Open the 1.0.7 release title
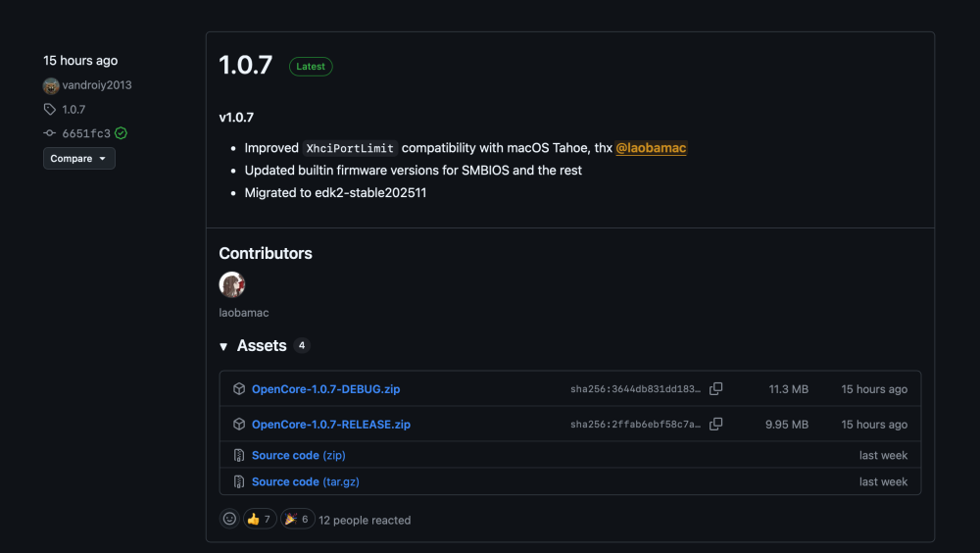The image size is (980, 553). click(x=246, y=65)
